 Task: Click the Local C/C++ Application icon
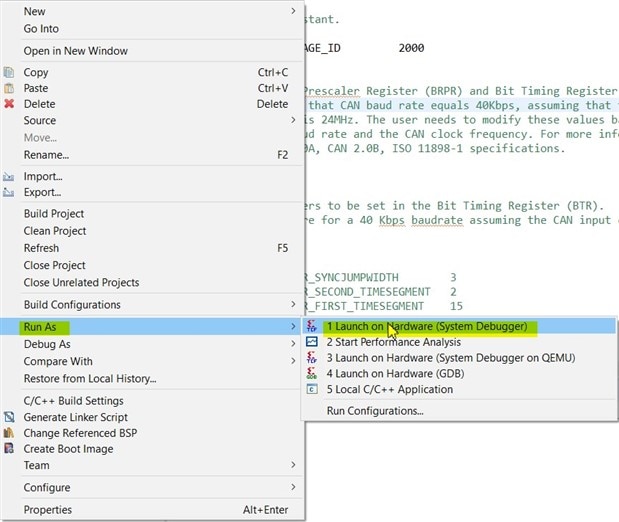312,389
